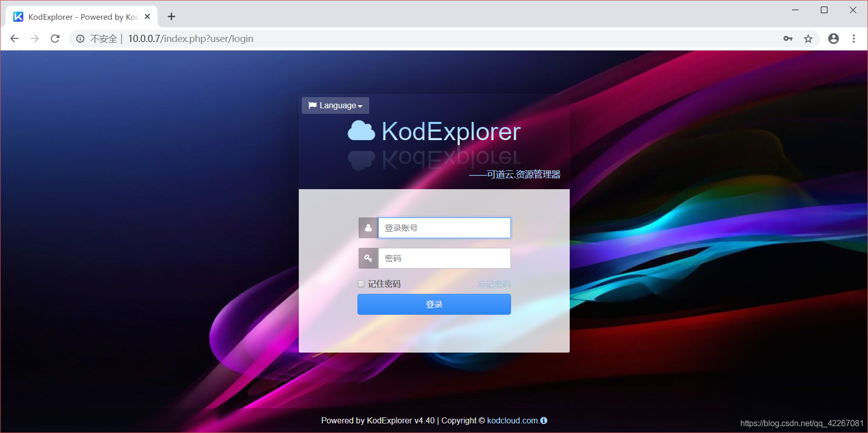
Task: Click the info icon beside kodcloud.com
Action: (x=544, y=420)
